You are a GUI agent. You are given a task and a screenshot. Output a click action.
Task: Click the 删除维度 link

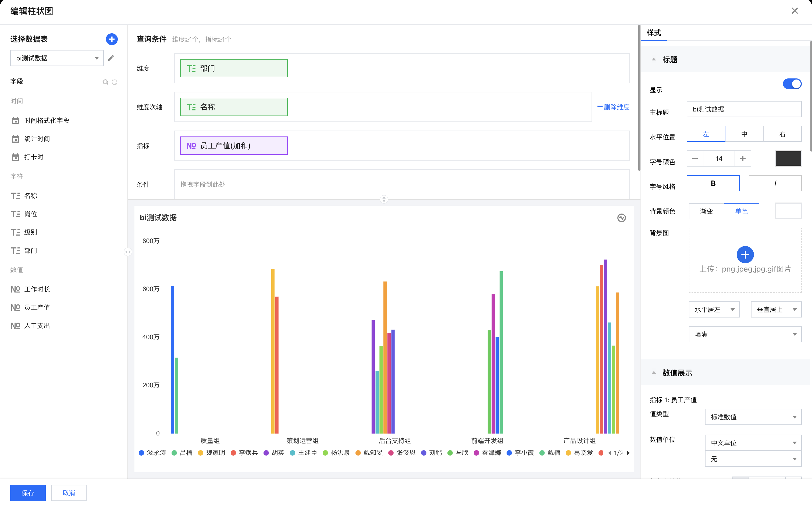(x=613, y=107)
